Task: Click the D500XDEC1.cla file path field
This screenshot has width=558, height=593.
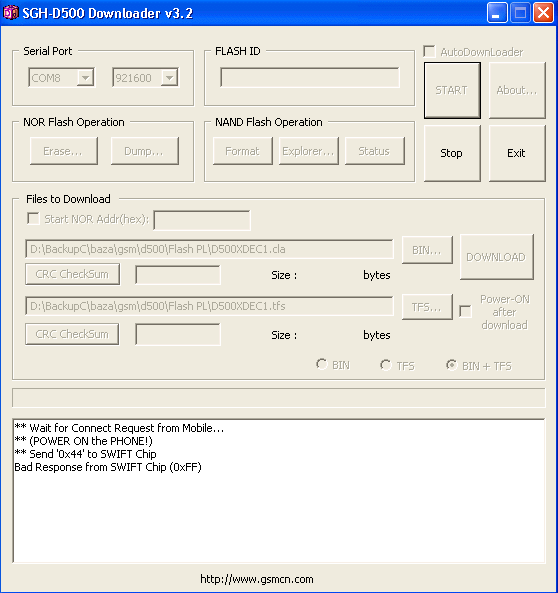Action: 209,249
